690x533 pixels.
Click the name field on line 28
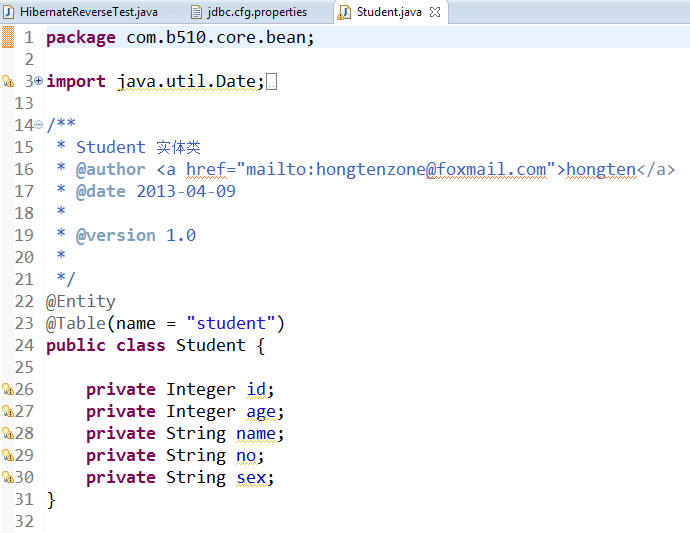(x=256, y=434)
